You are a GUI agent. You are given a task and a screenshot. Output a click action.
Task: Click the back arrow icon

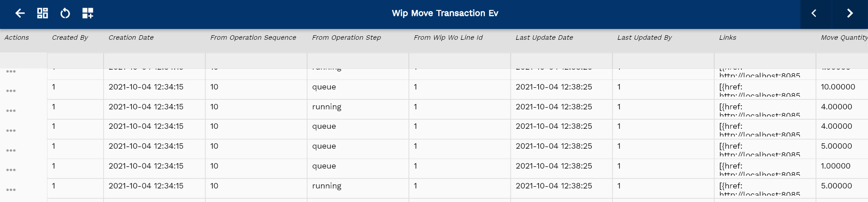pyautogui.click(x=20, y=13)
